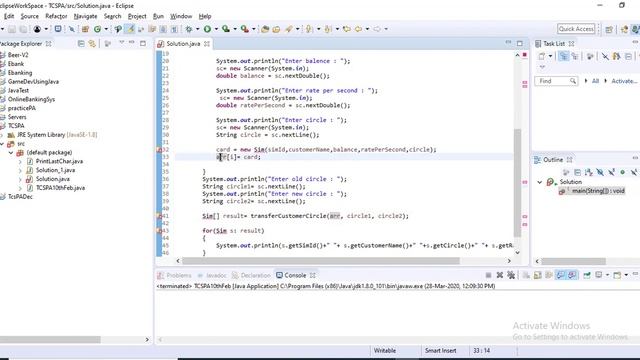
Task: Click the editor vertical scrollbar thumb
Action: coord(518,183)
